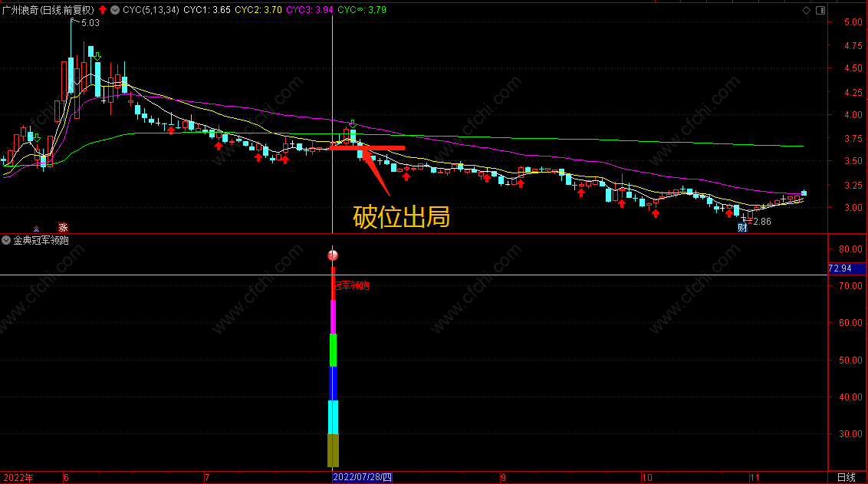Toggle the side panel icon at top right
The width and height of the screenshot is (868, 484).
820,10
